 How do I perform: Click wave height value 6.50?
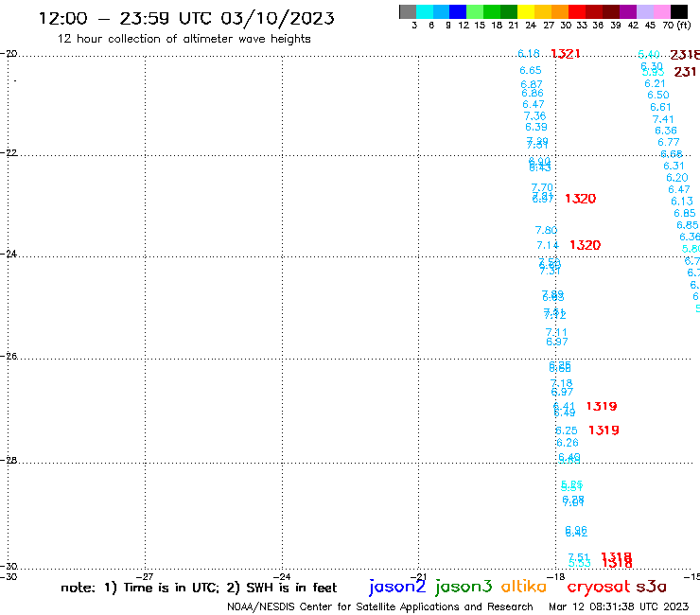tap(658, 95)
